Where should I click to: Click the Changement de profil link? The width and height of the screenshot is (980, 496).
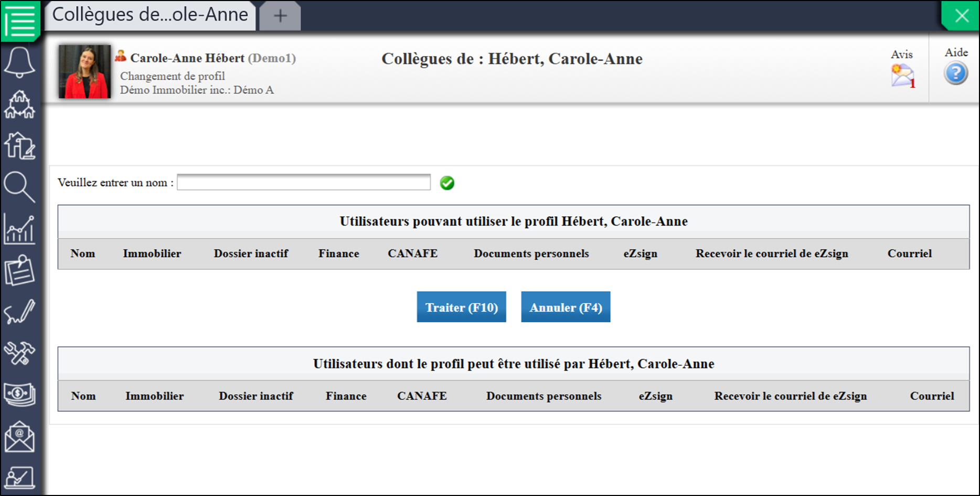(x=173, y=76)
